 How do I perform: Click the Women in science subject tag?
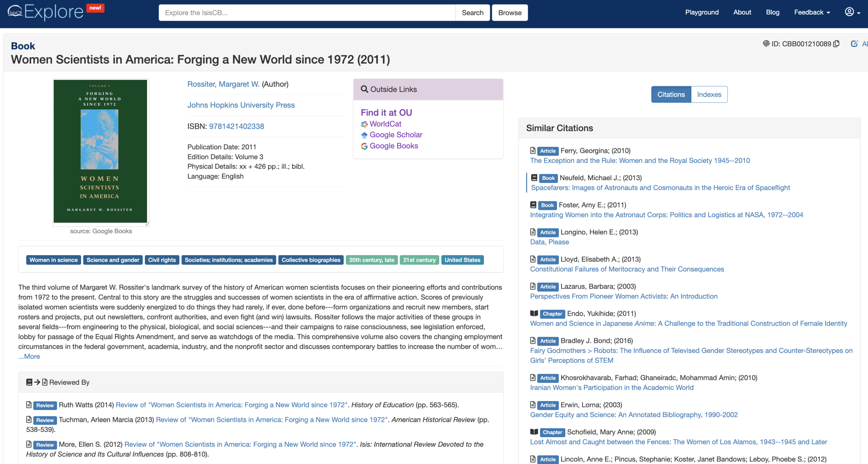pos(53,260)
